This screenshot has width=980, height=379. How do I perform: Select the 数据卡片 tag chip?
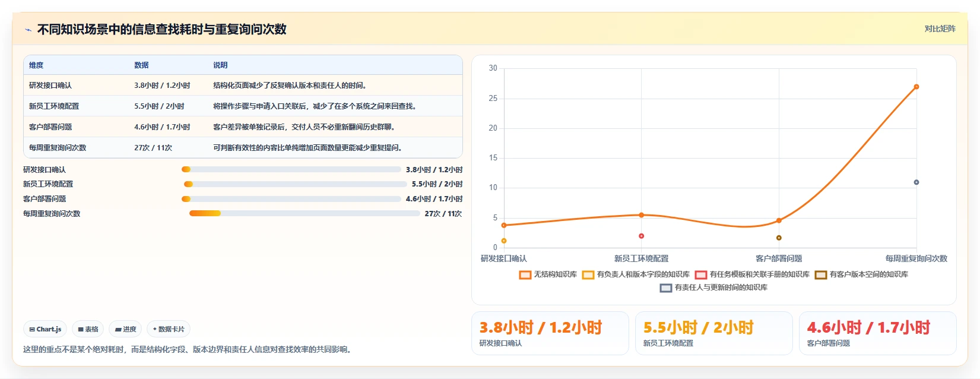pyautogui.click(x=169, y=329)
